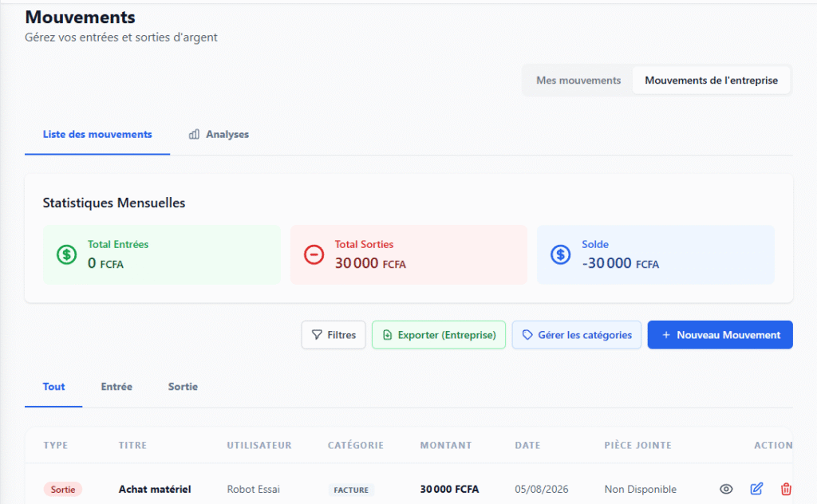
Task: Click the FACTURE category badge
Action: [351, 490]
